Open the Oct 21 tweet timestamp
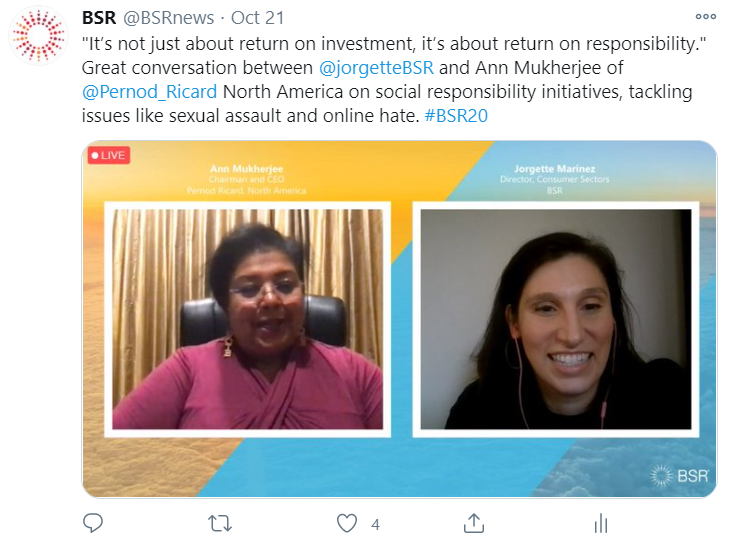The image size is (735, 545). pyautogui.click(x=257, y=18)
